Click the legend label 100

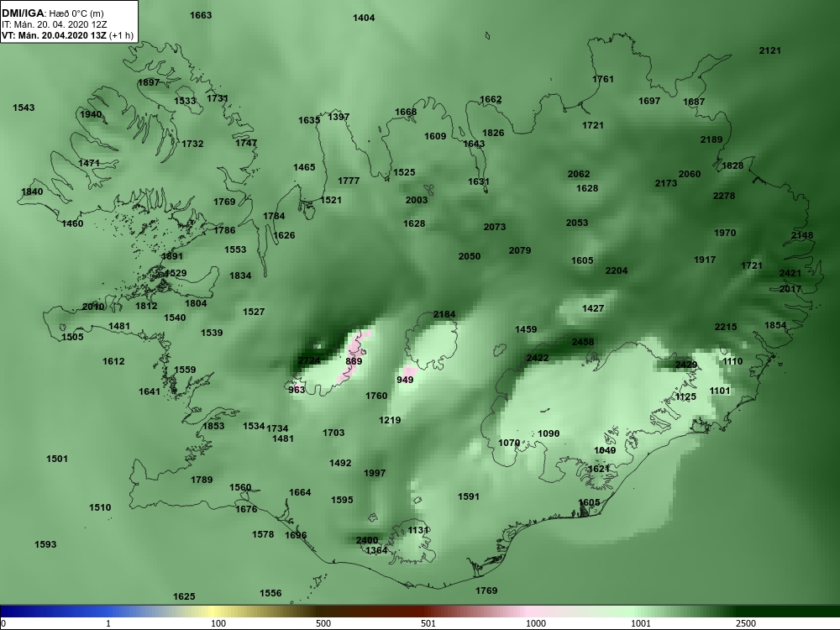218,623
